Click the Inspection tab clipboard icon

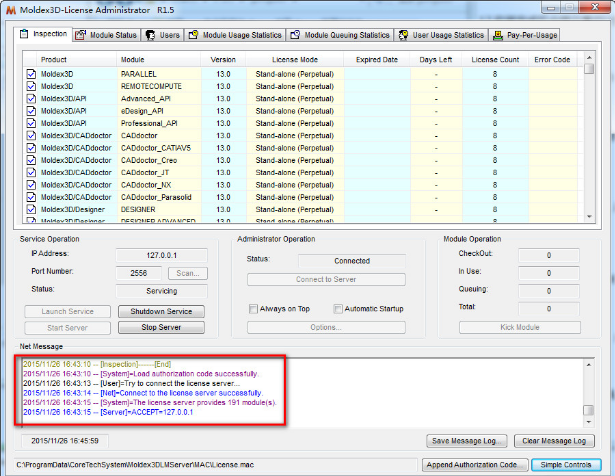click(x=24, y=34)
